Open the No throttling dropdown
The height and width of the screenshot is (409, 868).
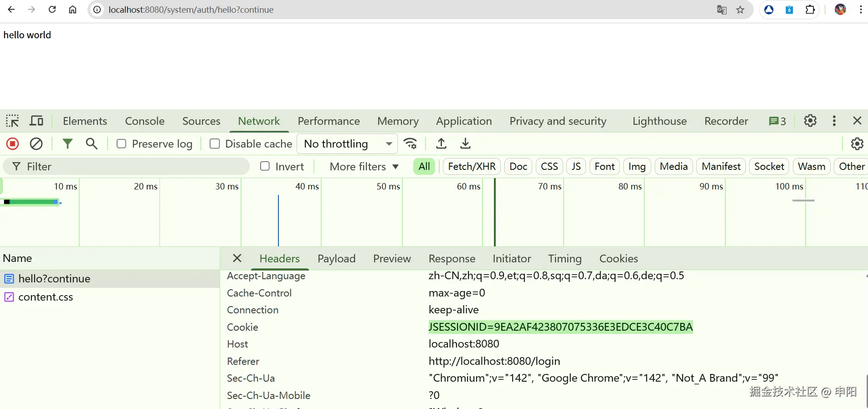tap(347, 144)
